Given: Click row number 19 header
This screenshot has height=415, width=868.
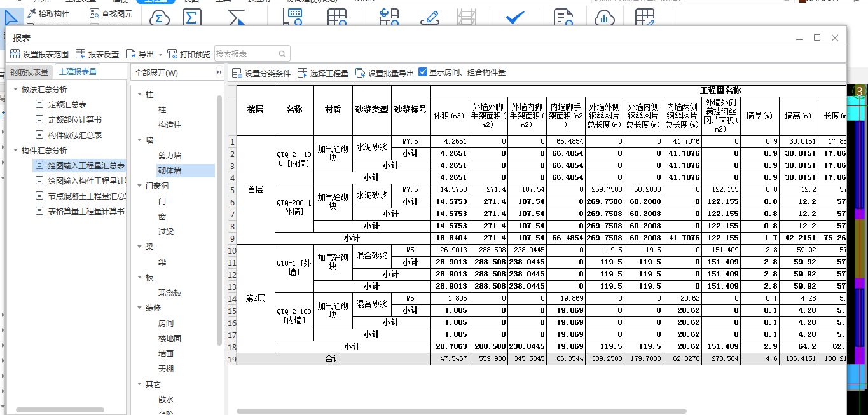Looking at the screenshot, I should pos(232,358).
